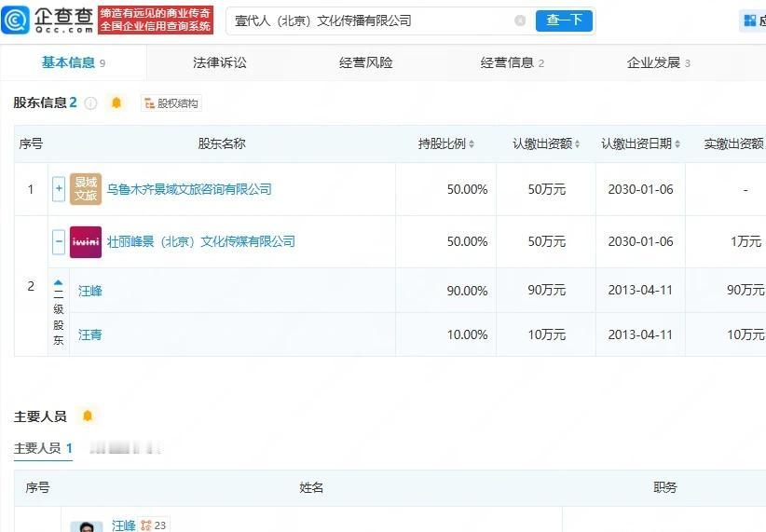
Task: Click the 23 related-companies badge
Action: click(x=154, y=525)
